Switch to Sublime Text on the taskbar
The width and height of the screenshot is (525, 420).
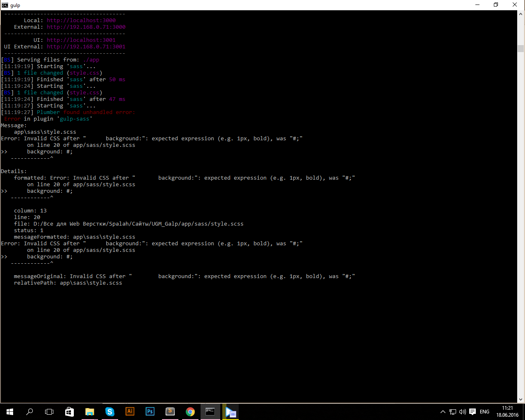[x=170, y=412]
